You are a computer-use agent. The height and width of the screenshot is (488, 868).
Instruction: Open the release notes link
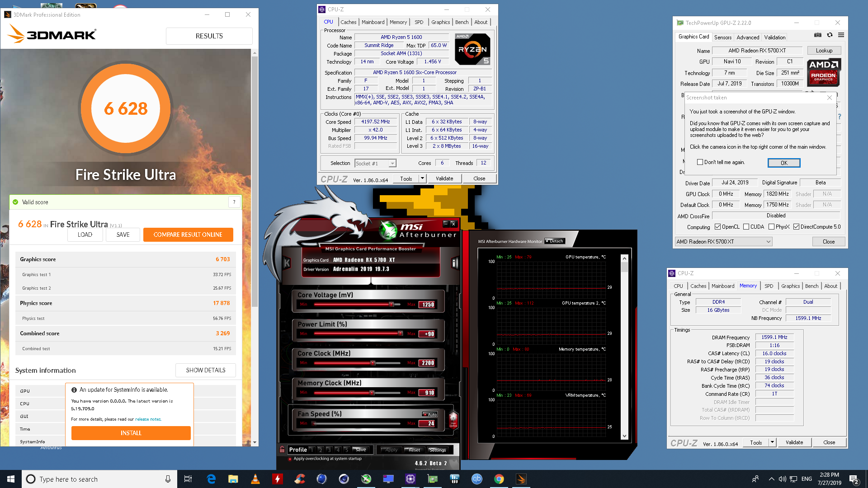pos(148,419)
